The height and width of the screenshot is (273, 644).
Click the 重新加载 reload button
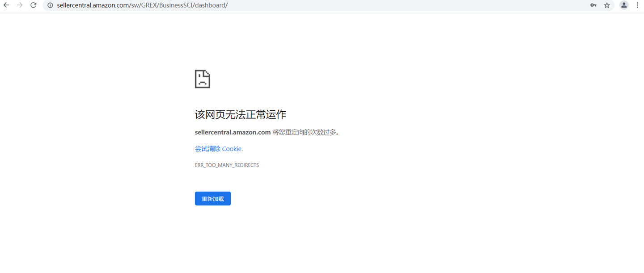tap(212, 198)
